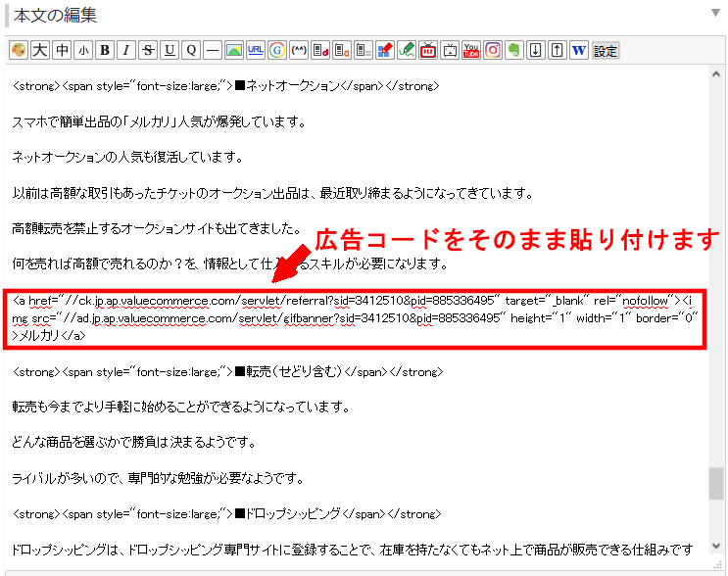Click the outlined TV face icon

click(x=450, y=50)
